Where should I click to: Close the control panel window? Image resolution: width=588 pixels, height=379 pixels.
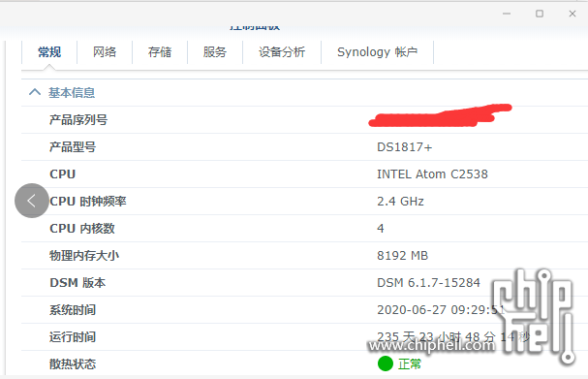[573, 14]
